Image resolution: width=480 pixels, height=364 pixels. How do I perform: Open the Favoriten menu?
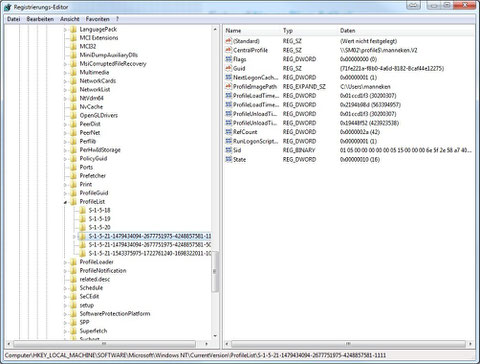(x=97, y=19)
